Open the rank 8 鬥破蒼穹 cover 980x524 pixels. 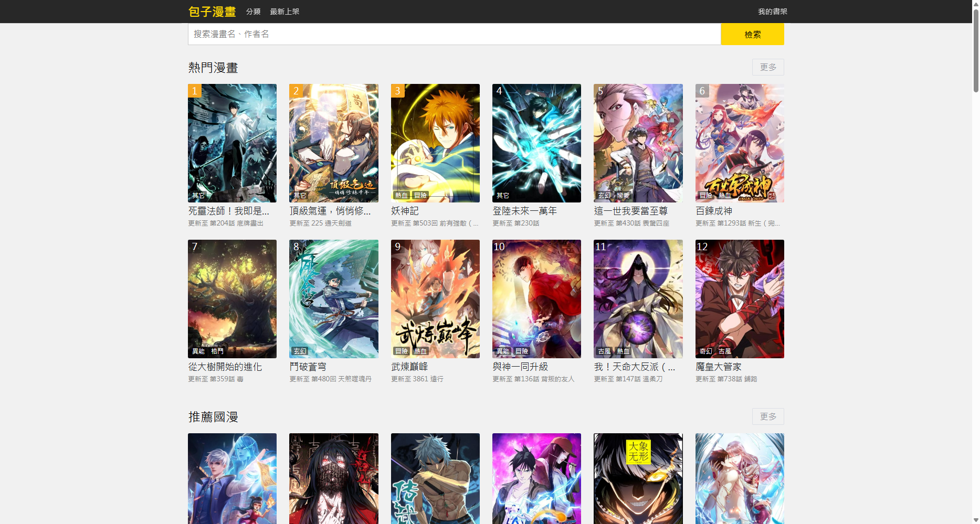334,299
